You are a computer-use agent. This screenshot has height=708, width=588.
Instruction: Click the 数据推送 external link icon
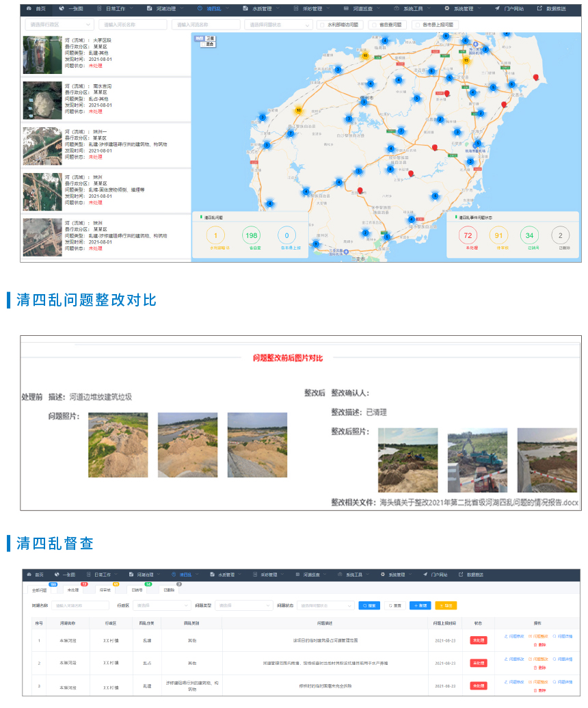[x=538, y=8]
